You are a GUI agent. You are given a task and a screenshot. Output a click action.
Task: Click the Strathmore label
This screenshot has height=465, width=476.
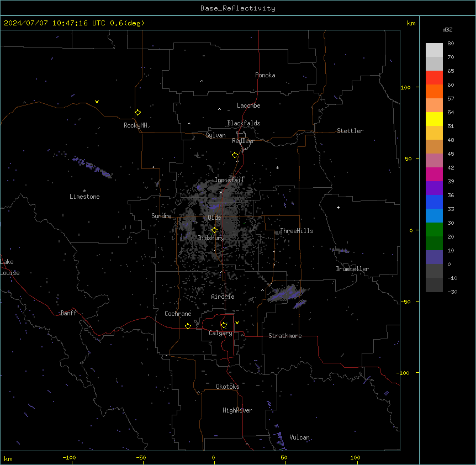tap(285, 336)
